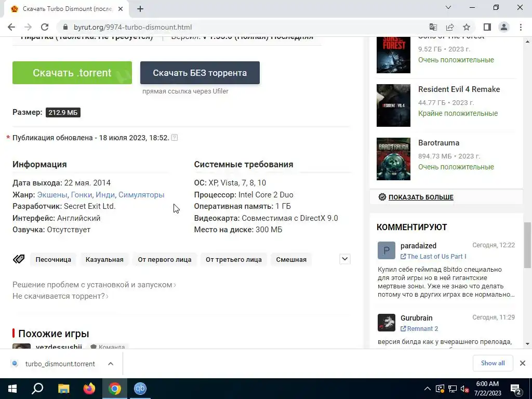Viewport: 532px width, 399px height.
Task: Open qBittorrent from the taskbar
Action: (140, 389)
